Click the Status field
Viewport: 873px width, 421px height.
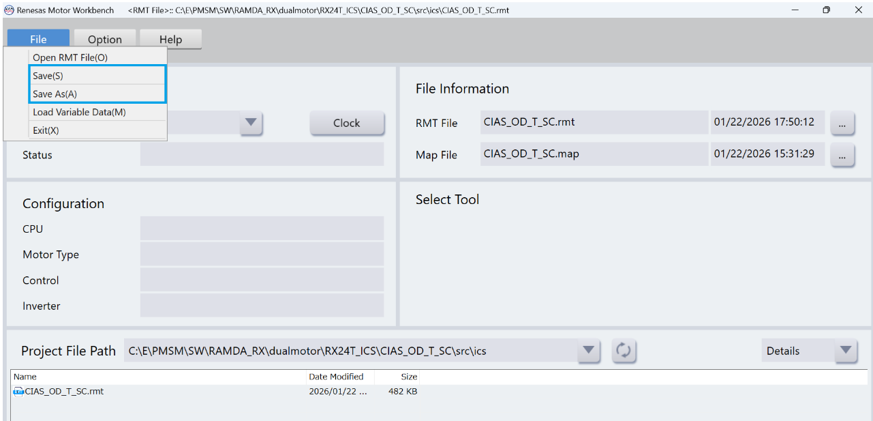pos(262,154)
